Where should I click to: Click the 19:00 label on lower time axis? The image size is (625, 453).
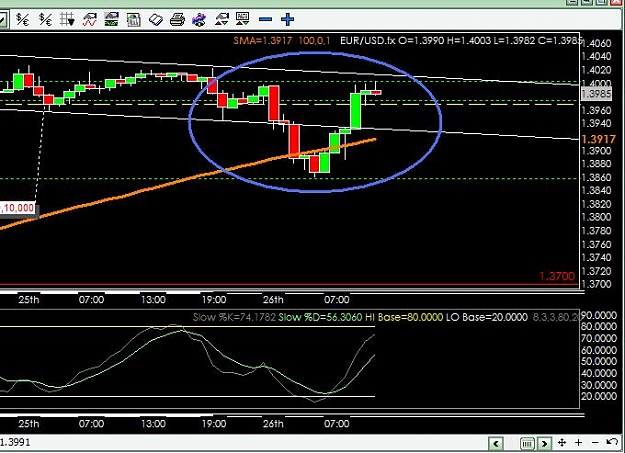click(x=214, y=423)
